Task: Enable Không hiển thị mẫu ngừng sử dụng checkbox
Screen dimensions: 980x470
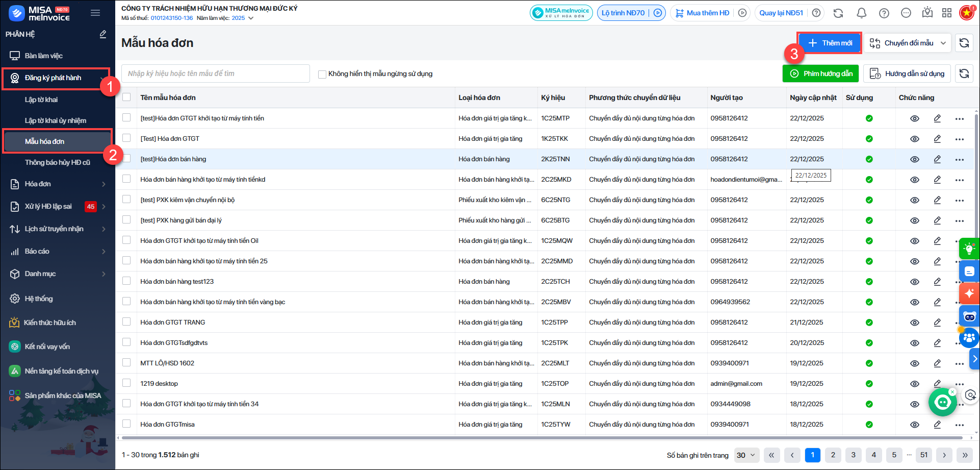Action: pos(322,75)
